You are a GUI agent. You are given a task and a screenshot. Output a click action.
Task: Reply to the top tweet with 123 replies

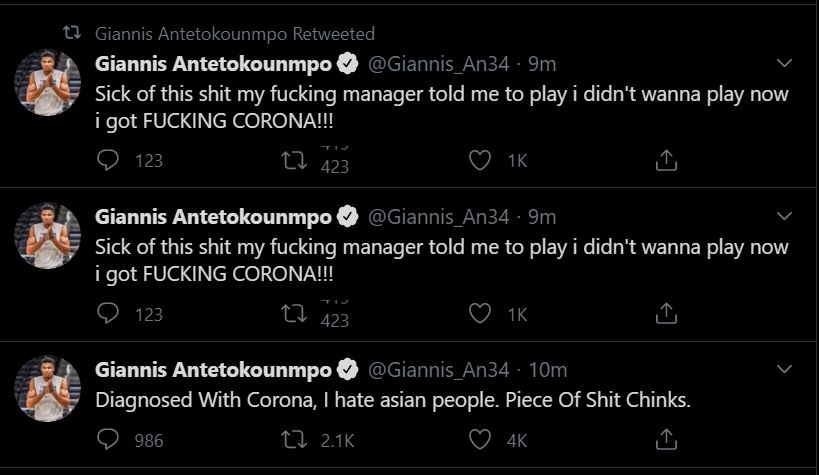click(108, 160)
